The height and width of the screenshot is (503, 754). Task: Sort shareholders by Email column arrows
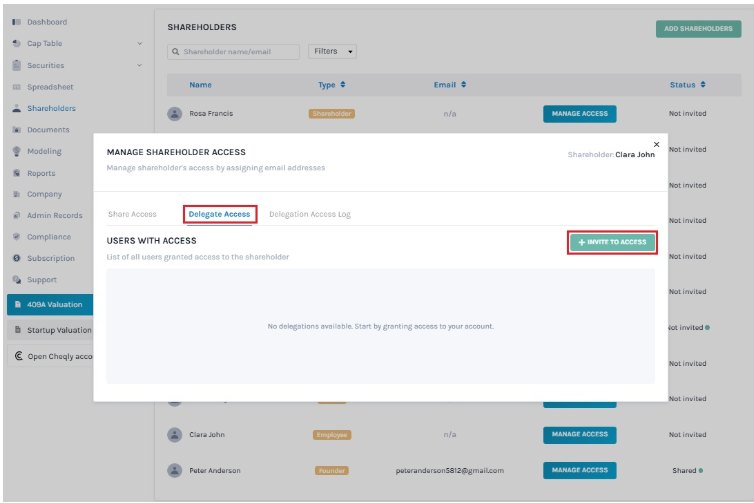[x=464, y=85]
